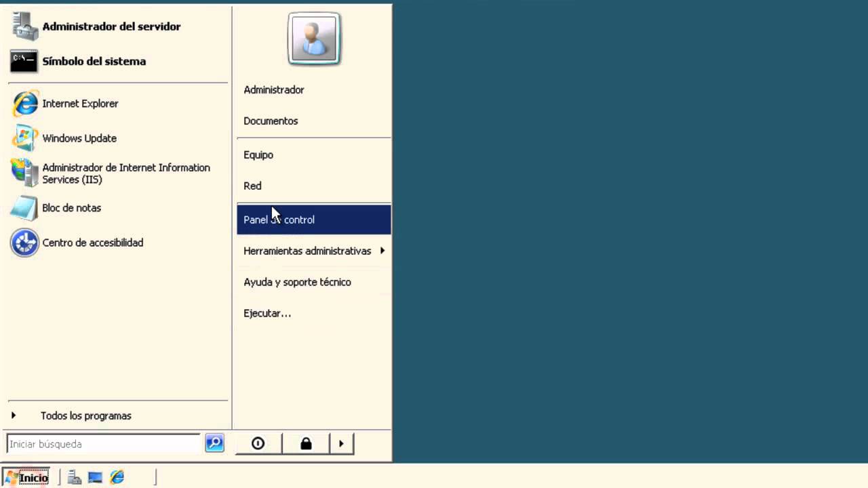Lock the computer with padlock button

(306, 443)
